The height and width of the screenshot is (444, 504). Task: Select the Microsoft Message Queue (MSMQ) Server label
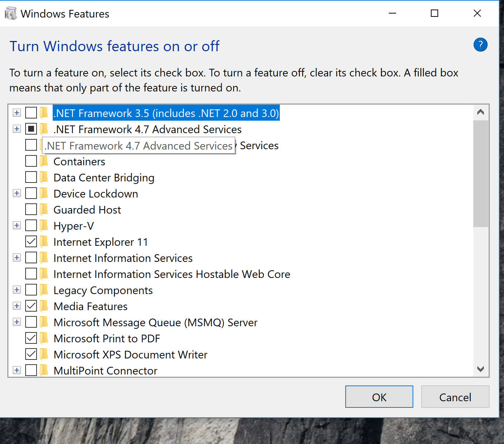(x=155, y=323)
